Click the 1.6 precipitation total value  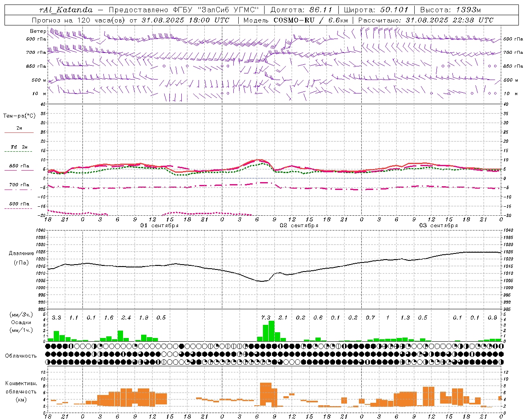coord(109,317)
